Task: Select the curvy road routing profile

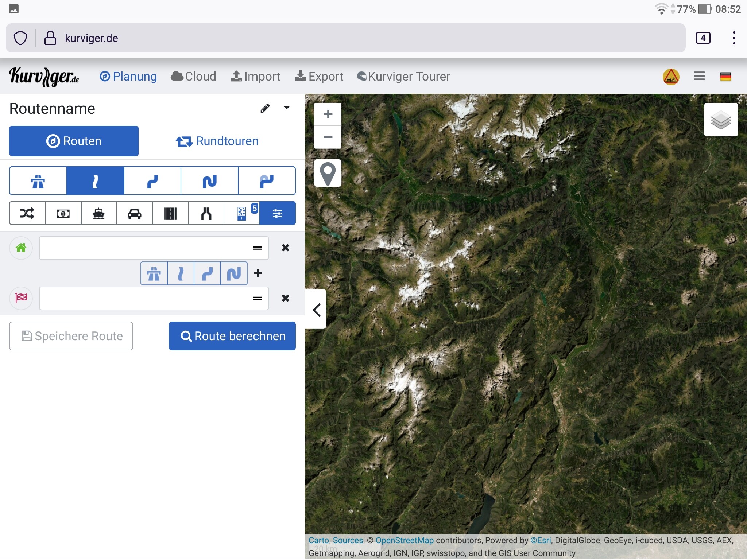Action: [x=152, y=181]
